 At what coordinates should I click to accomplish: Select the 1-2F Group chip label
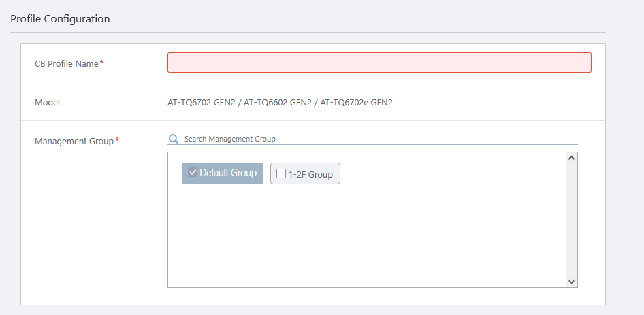pyautogui.click(x=310, y=174)
